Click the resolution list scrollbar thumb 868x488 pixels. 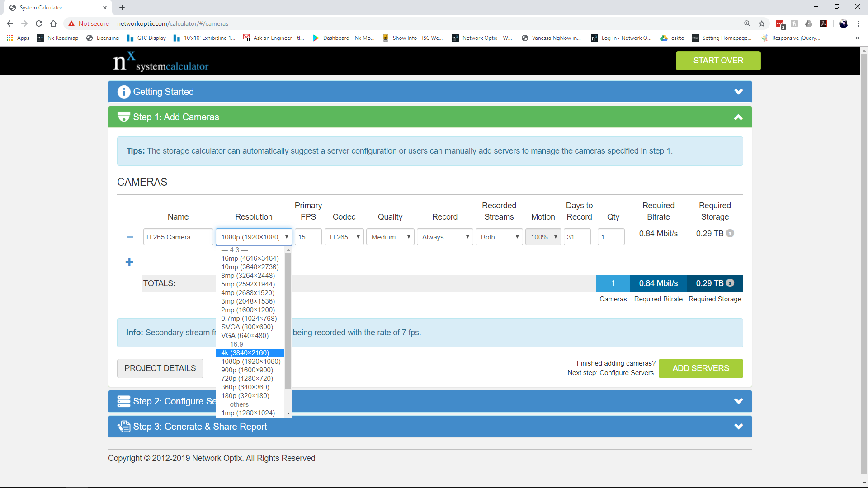[288, 321]
